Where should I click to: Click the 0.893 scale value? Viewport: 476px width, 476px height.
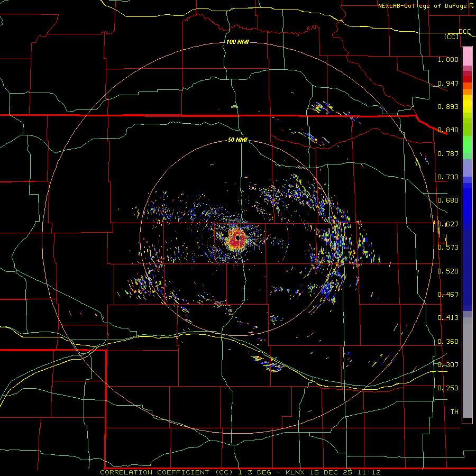coord(448,106)
